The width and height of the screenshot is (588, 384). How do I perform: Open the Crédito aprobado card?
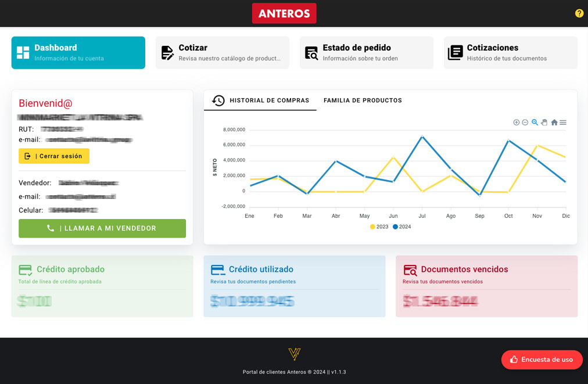click(102, 286)
